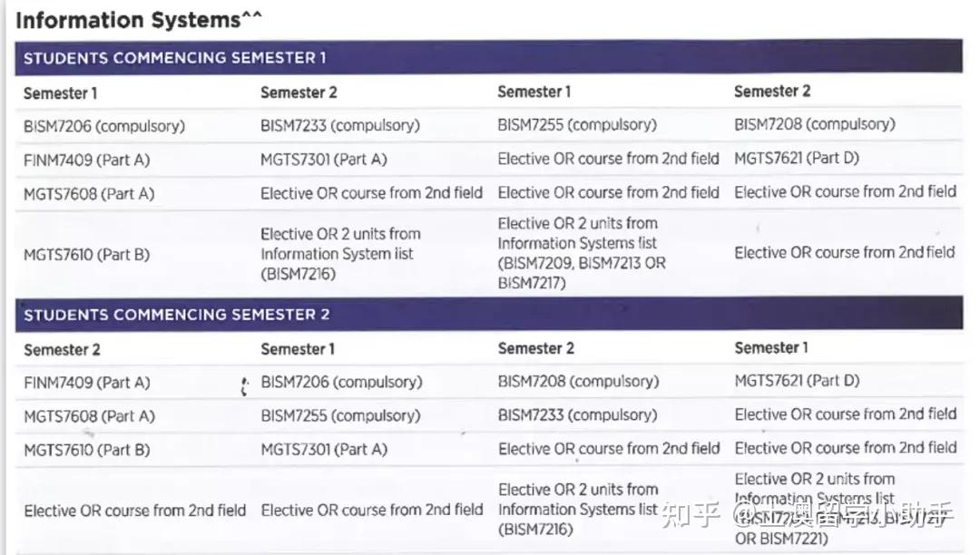The width and height of the screenshot is (980, 555).
Task: Click the elective cell listing BISM7209, BISM7213 OR BISM7217
Action: pyautogui.click(x=581, y=253)
